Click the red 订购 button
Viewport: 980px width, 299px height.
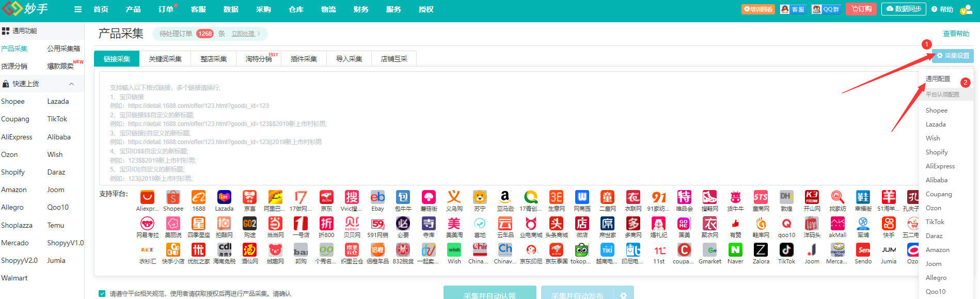pos(861,9)
